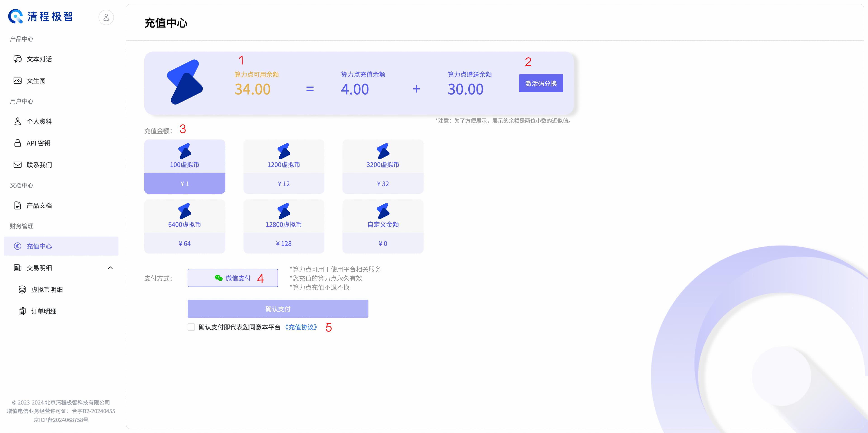Click the 虚拟币明细 database icon
The image size is (868, 433).
pos(22,290)
